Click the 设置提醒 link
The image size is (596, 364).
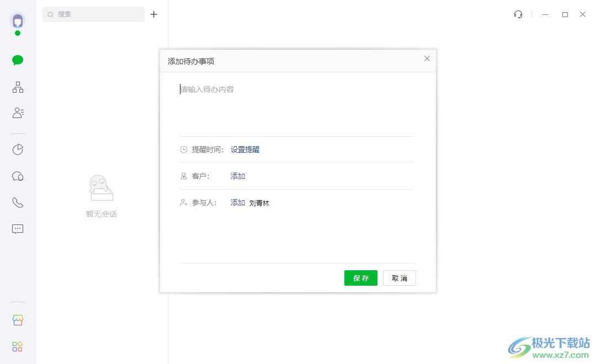coord(245,149)
